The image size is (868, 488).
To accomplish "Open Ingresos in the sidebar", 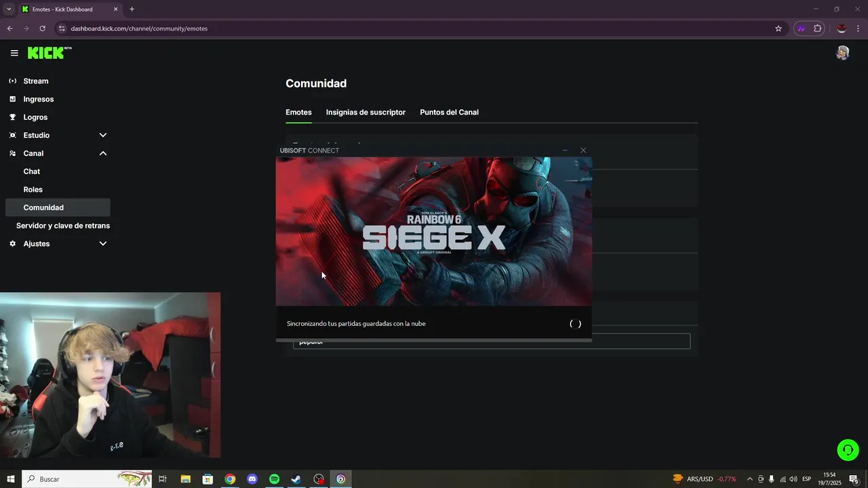I will coord(39,99).
